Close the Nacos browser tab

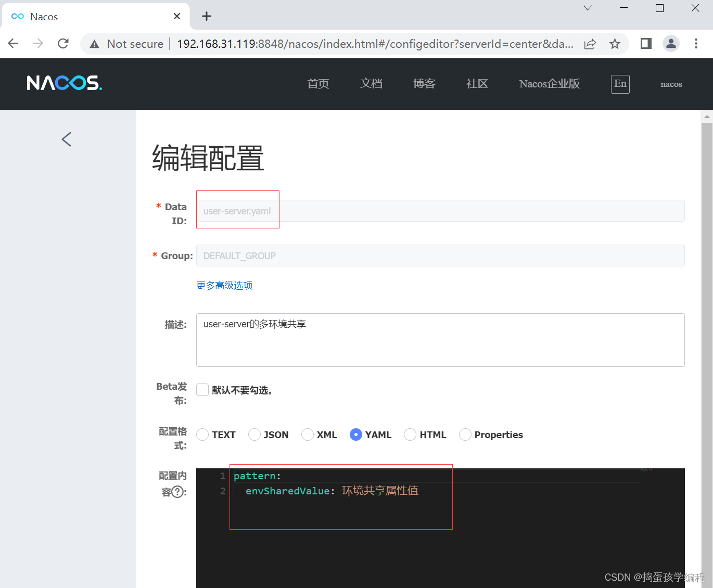pyautogui.click(x=177, y=16)
